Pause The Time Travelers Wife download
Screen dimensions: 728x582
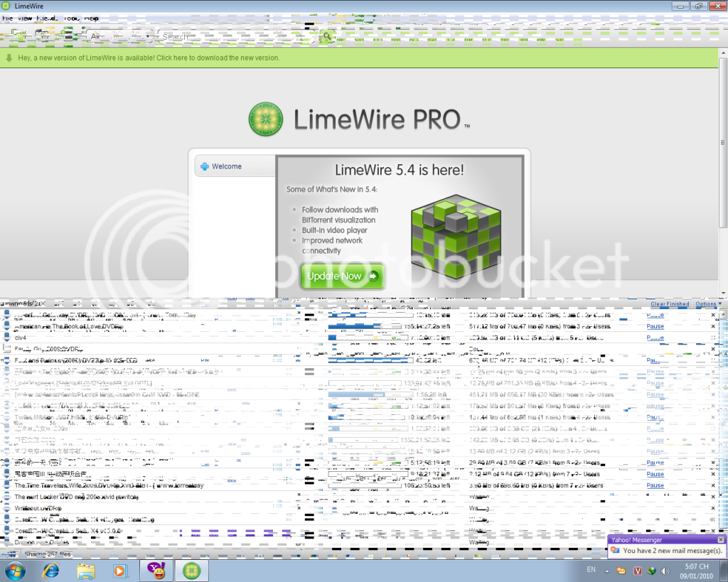[655, 485]
